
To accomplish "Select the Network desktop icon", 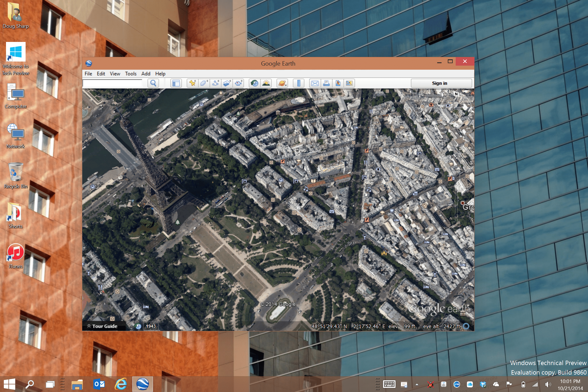I will pyautogui.click(x=16, y=136).
